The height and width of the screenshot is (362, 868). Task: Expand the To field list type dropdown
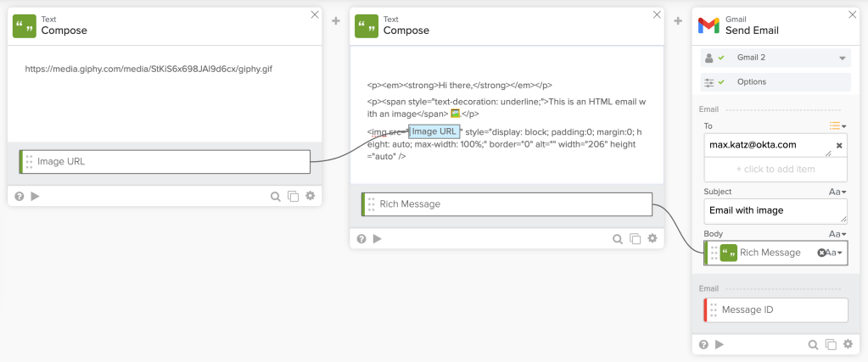coord(838,125)
